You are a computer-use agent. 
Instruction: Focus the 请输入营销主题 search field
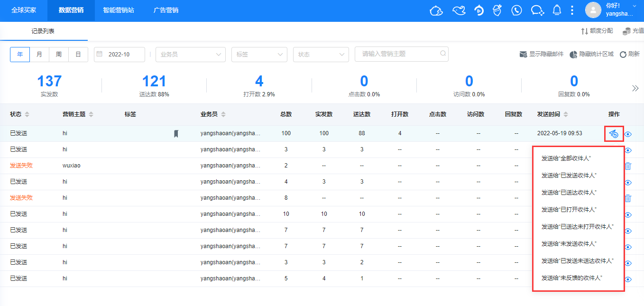pos(402,54)
